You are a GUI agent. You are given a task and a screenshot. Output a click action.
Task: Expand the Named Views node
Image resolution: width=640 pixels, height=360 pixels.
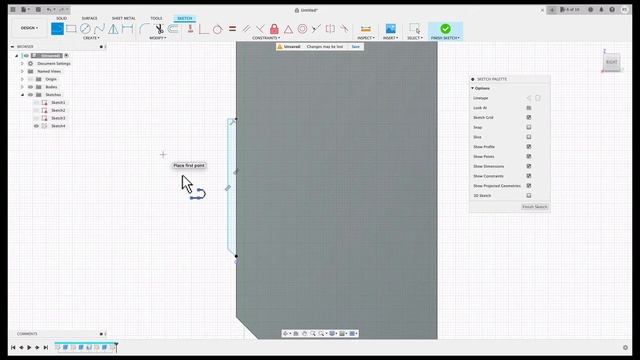click(22, 71)
